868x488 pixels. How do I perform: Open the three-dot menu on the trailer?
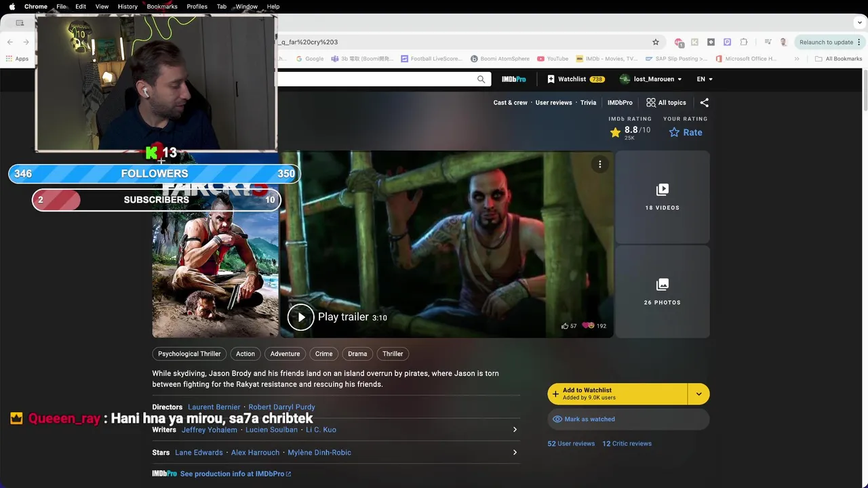[599, 164]
